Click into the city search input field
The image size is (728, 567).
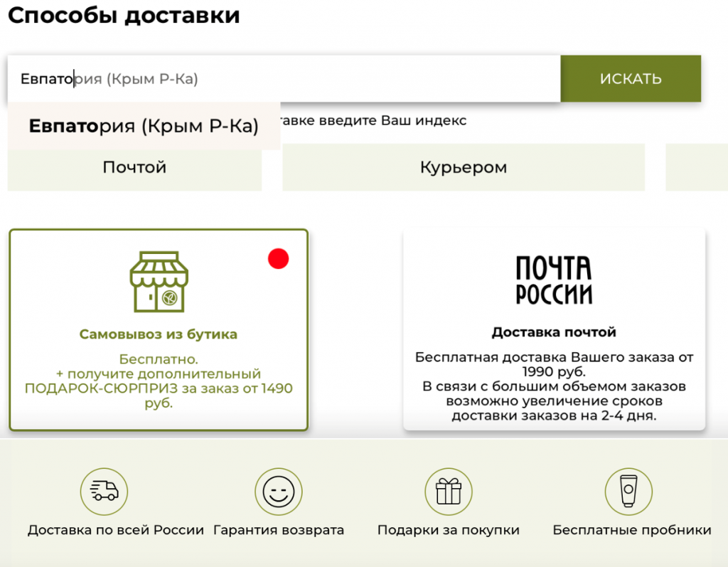pyautogui.click(x=355, y=79)
